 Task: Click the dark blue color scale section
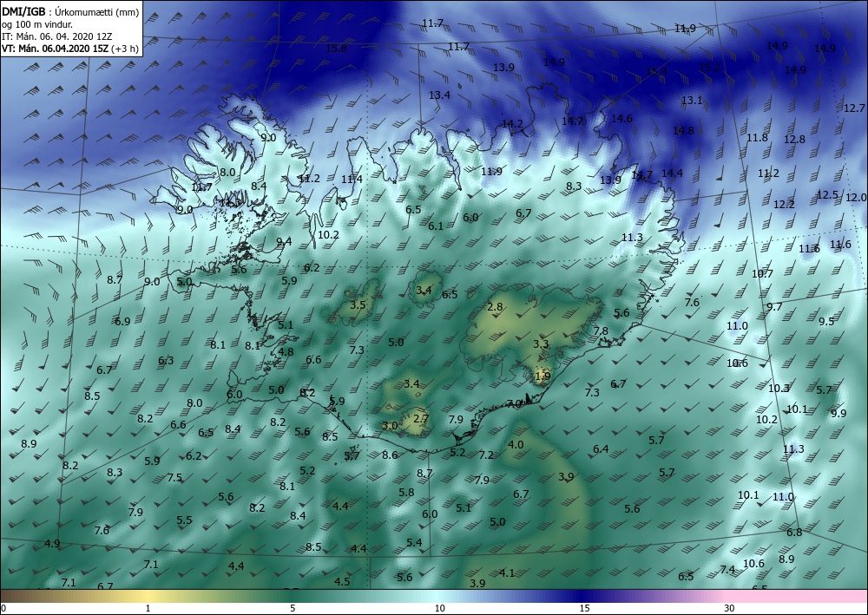(582, 596)
